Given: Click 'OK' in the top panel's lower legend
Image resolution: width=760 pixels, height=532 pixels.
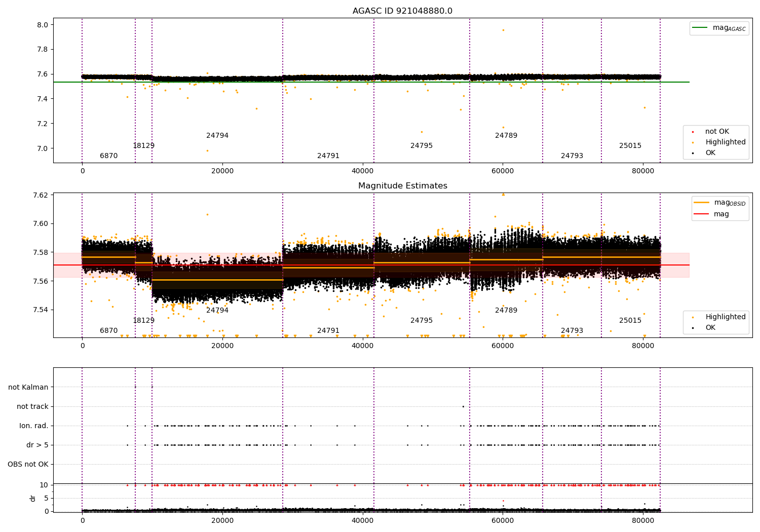Looking at the screenshot, I should pos(710,153).
